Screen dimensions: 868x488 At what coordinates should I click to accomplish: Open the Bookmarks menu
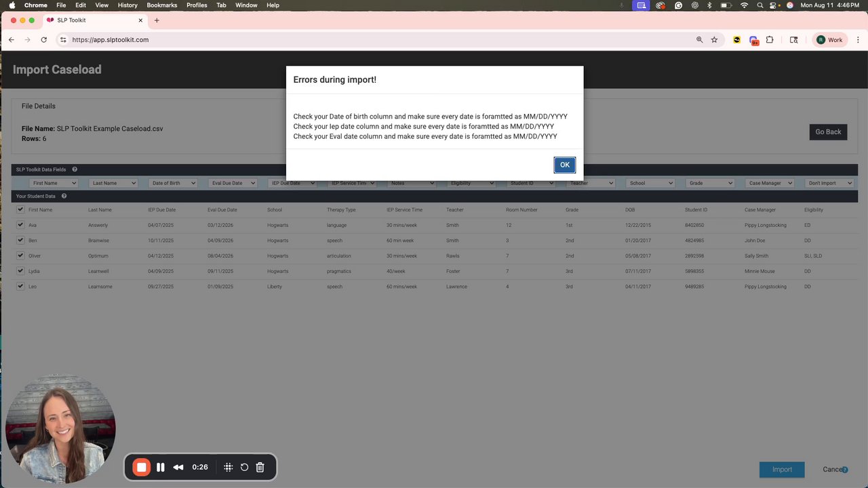(x=162, y=5)
